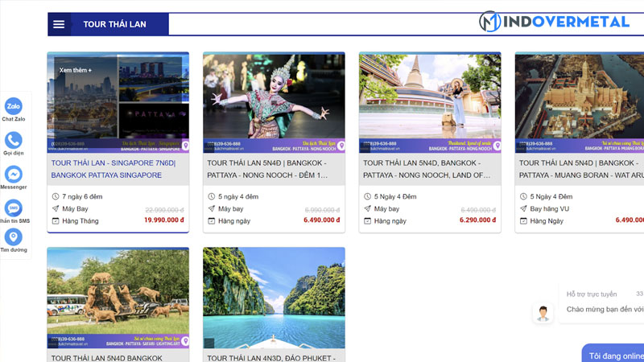
Task: Click map pin on Thai dancer tour image
Action: click(341, 146)
